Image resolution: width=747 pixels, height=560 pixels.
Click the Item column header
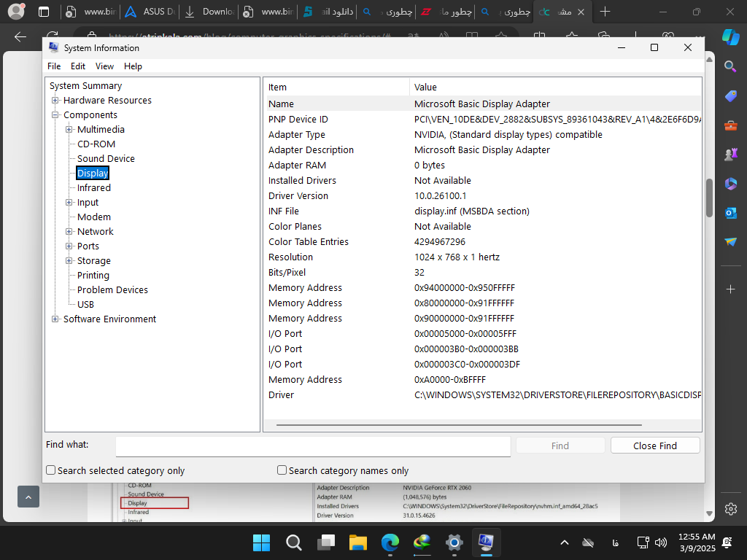click(x=336, y=87)
